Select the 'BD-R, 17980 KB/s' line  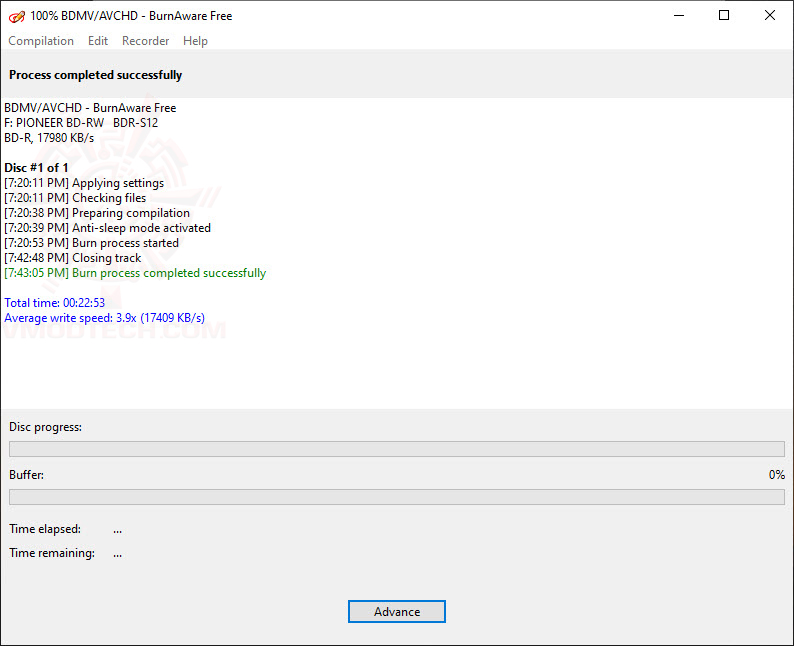click(49, 138)
